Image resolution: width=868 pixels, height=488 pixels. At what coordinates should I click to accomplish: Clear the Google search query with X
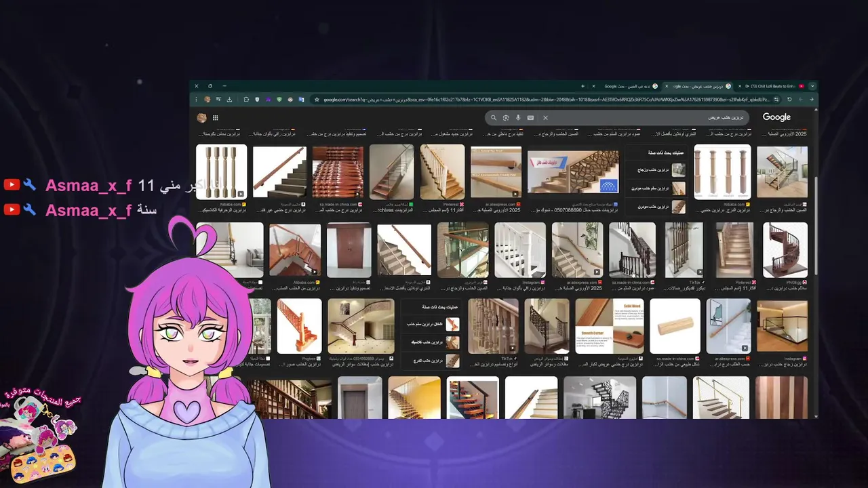click(x=545, y=118)
